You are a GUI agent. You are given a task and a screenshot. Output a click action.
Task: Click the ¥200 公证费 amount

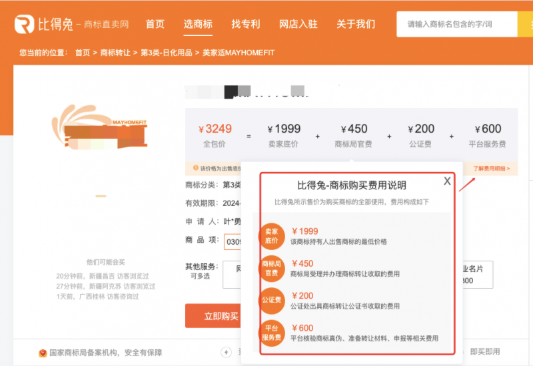[x=421, y=129]
